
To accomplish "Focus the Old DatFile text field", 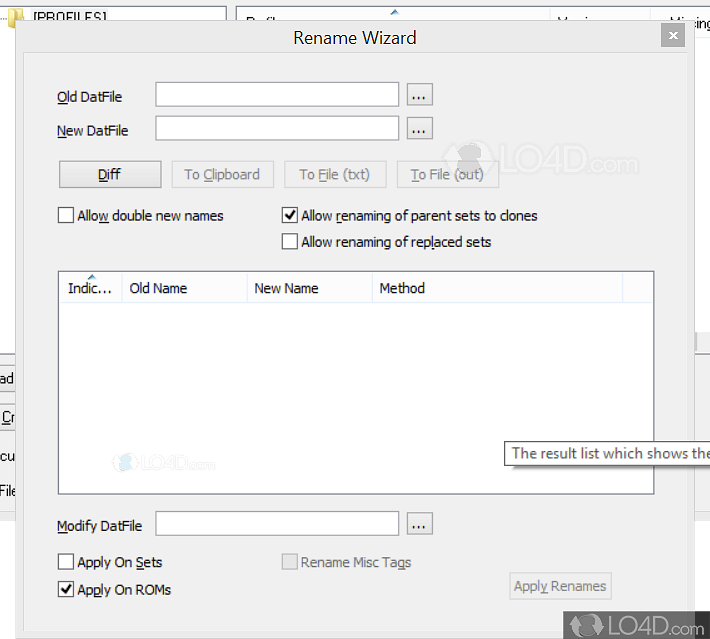I will coord(277,95).
